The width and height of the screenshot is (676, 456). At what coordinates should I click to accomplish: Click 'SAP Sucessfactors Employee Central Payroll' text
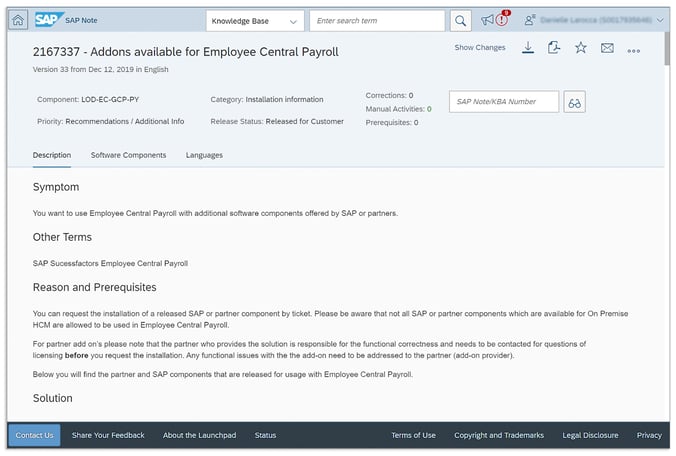click(110, 263)
